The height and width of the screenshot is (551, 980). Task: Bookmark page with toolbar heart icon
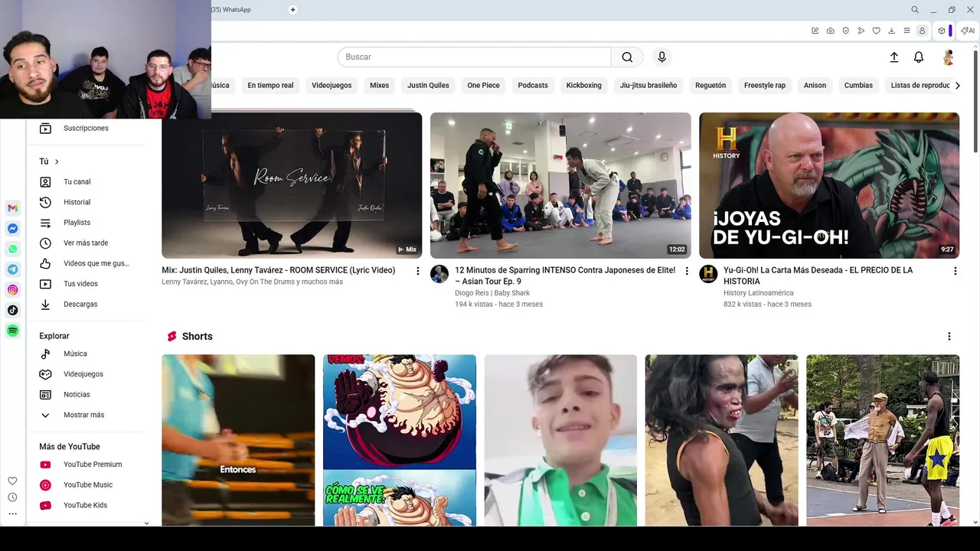click(876, 31)
